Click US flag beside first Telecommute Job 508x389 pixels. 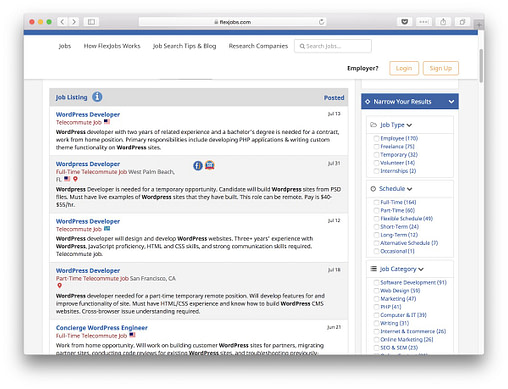[x=107, y=122]
